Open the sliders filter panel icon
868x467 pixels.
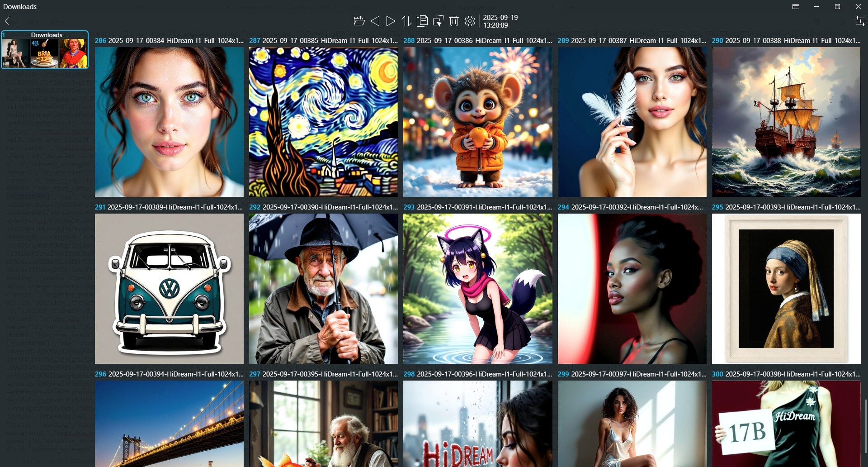point(860,21)
